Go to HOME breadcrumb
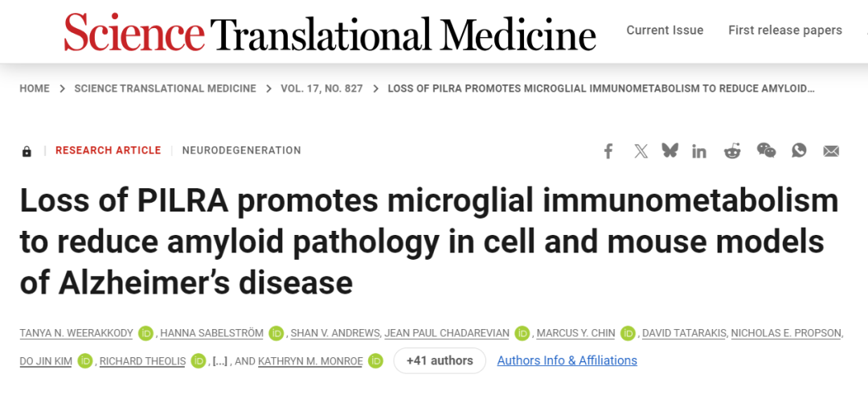Screen dimensions: 868x395 pos(35,88)
